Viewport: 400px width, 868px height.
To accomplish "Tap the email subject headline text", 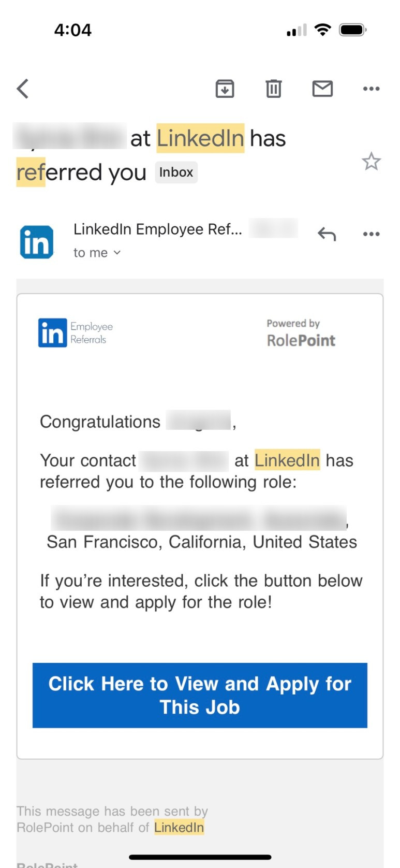I will pos(207,139).
